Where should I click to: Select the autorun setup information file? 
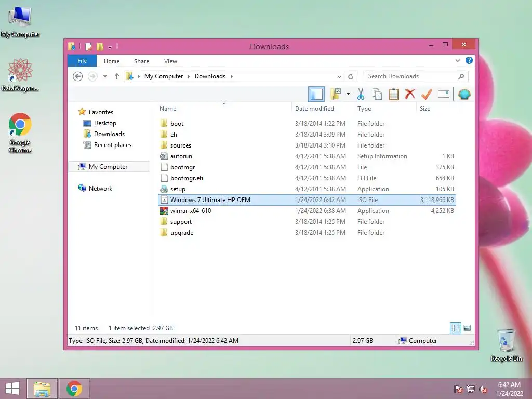(307, 156)
